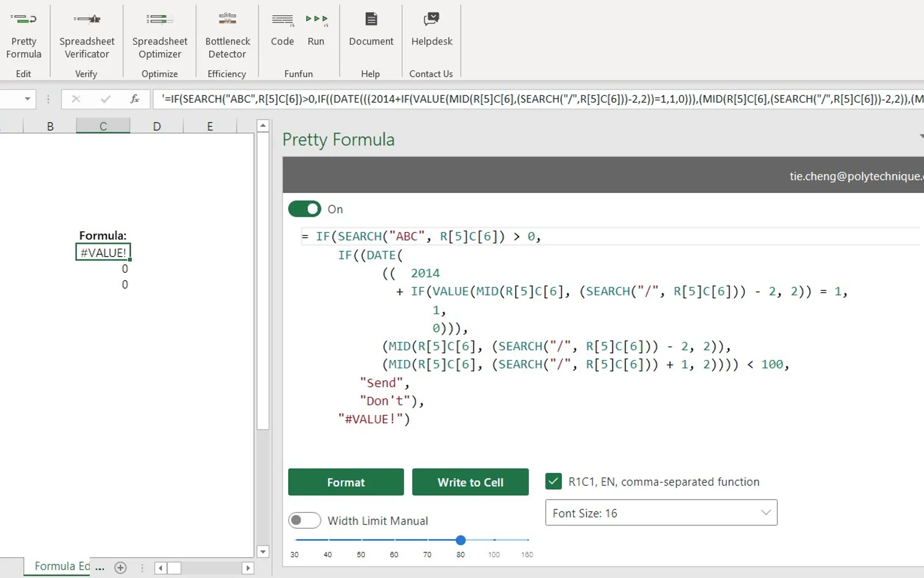Click the formula bar confirm checkmark icon
The width and height of the screenshot is (924, 578).
coord(105,99)
